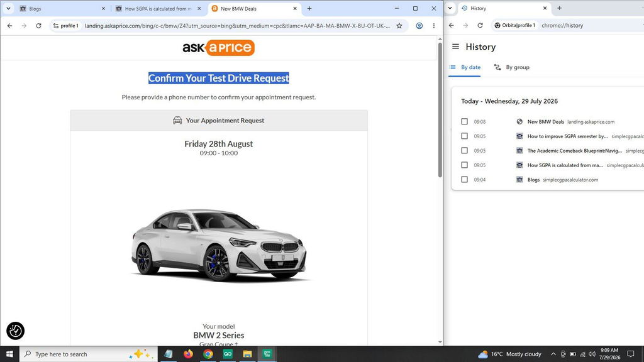Click the scrollbar down arrow on BMW page
644x362 pixels.
440,342
